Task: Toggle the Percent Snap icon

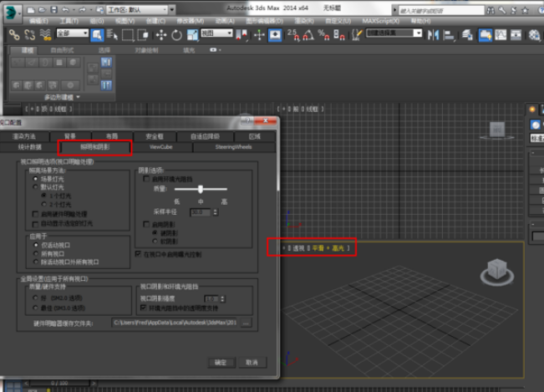Action: click(323, 35)
